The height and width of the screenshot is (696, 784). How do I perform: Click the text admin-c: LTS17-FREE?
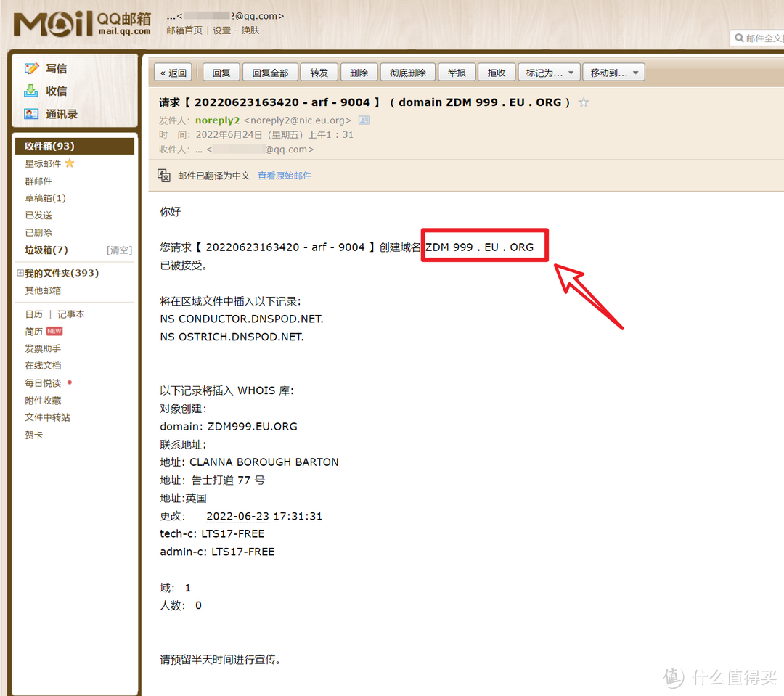(x=218, y=552)
